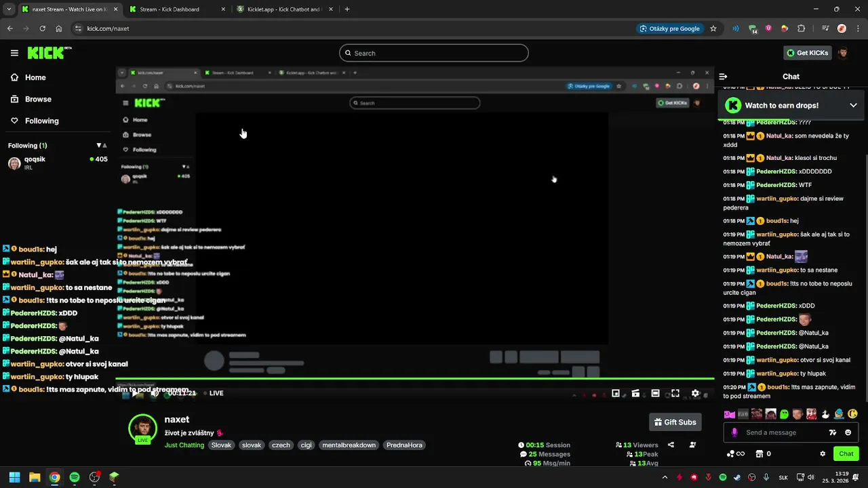Screen dimensions: 868x488
Task: Open the browser home page
Action: tap(58, 28)
